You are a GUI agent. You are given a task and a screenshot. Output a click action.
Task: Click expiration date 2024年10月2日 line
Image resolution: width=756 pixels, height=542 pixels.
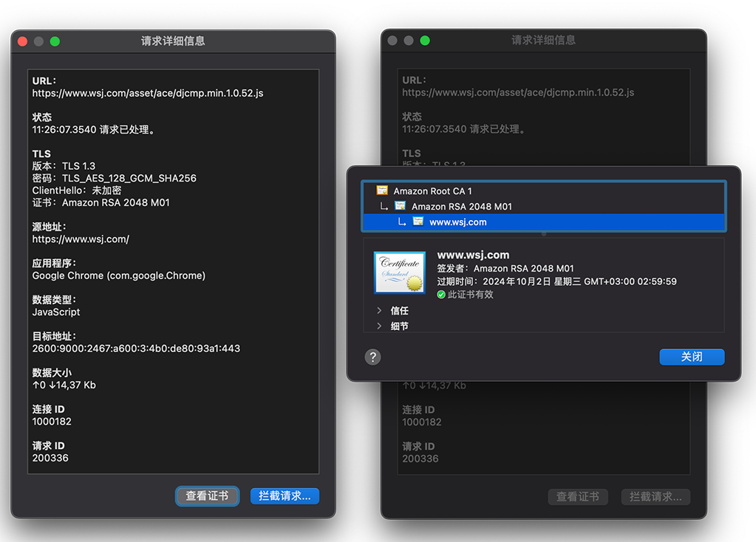pos(557,281)
